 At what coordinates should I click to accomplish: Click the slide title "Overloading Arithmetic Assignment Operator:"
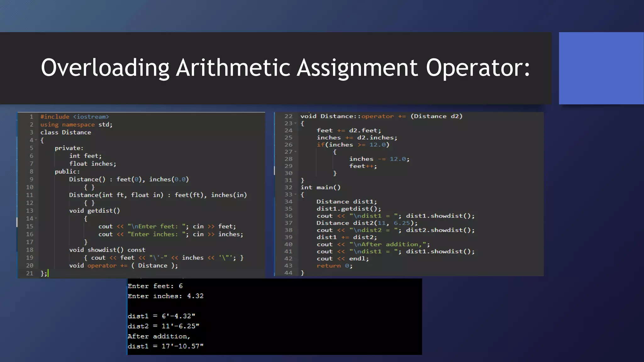(285, 68)
